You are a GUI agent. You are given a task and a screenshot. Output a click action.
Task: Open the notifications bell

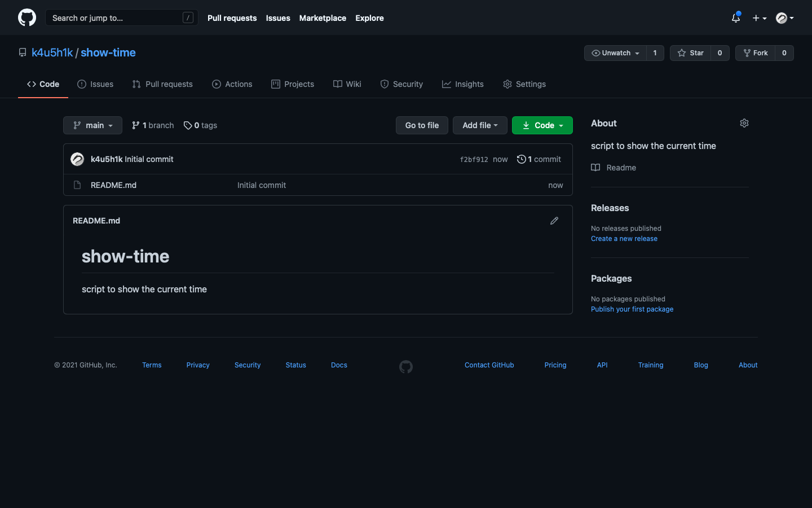click(736, 18)
